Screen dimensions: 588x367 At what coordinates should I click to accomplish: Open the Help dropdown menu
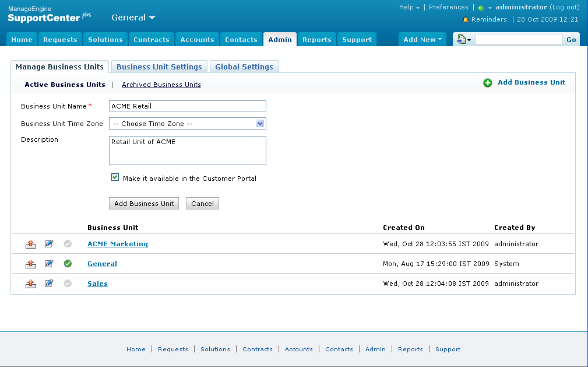point(409,7)
